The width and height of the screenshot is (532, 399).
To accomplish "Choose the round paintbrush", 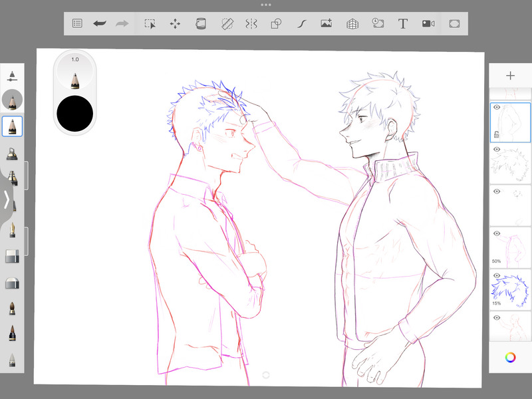I will 12,308.
